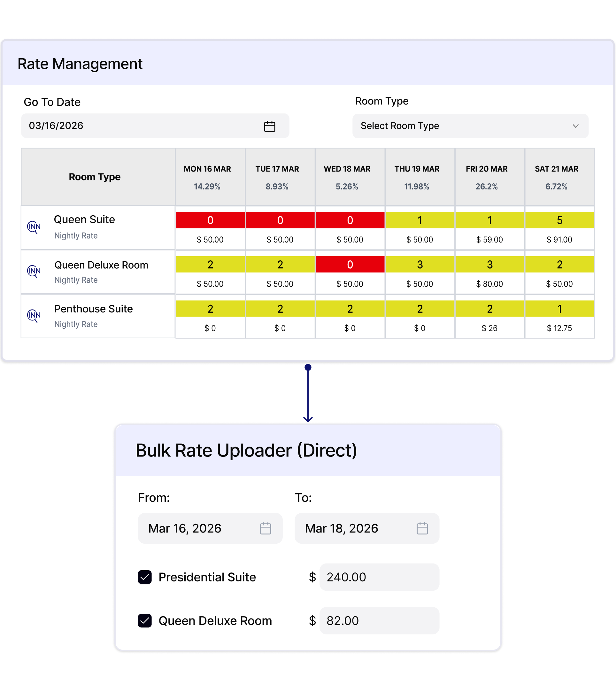Select the FRI 20 MAR column header
Image resolution: width=616 pixels, height=690 pixels.
[490, 177]
